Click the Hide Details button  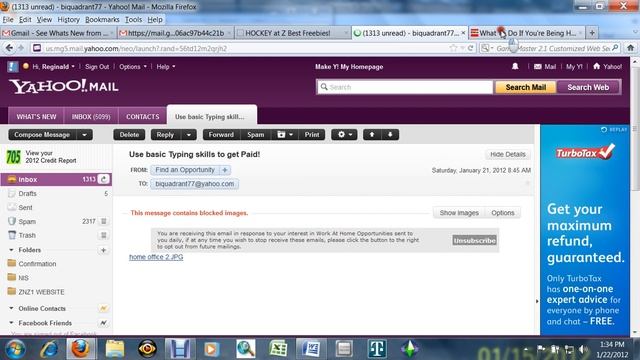click(x=507, y=154)
